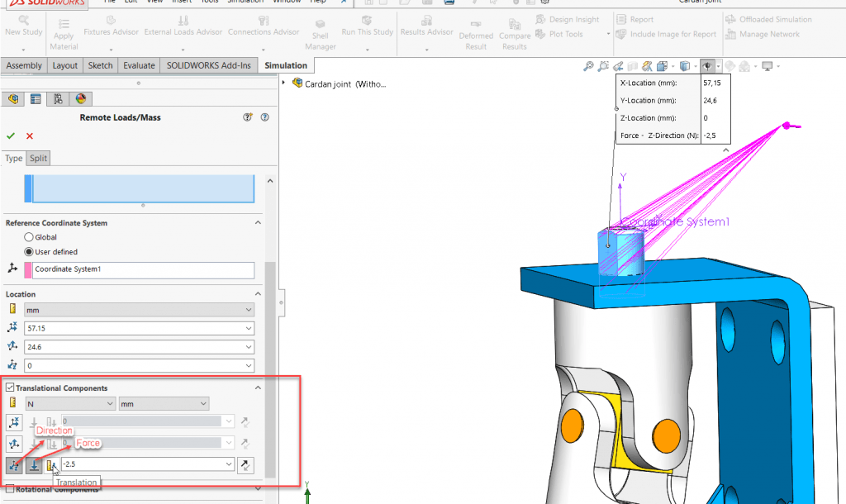Open the Evaluate ribbon tab
The height and width of the screenshot is (504, 846).
click(x=139, y=65)
